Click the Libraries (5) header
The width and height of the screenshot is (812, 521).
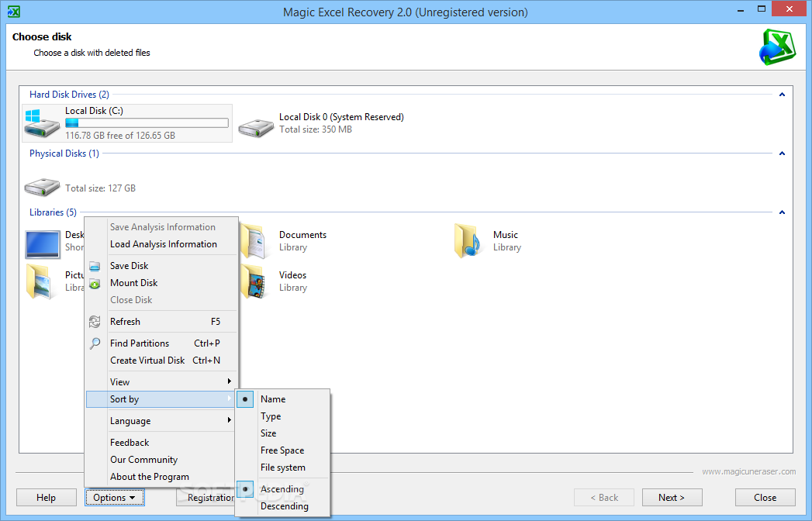click(x=53, y=212)
